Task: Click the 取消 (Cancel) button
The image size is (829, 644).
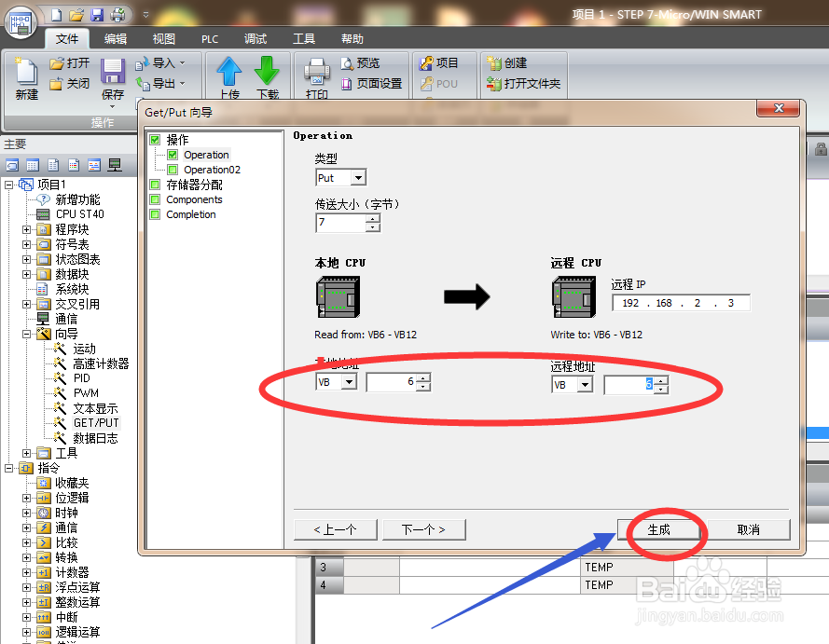Action: tap(748, 529)
